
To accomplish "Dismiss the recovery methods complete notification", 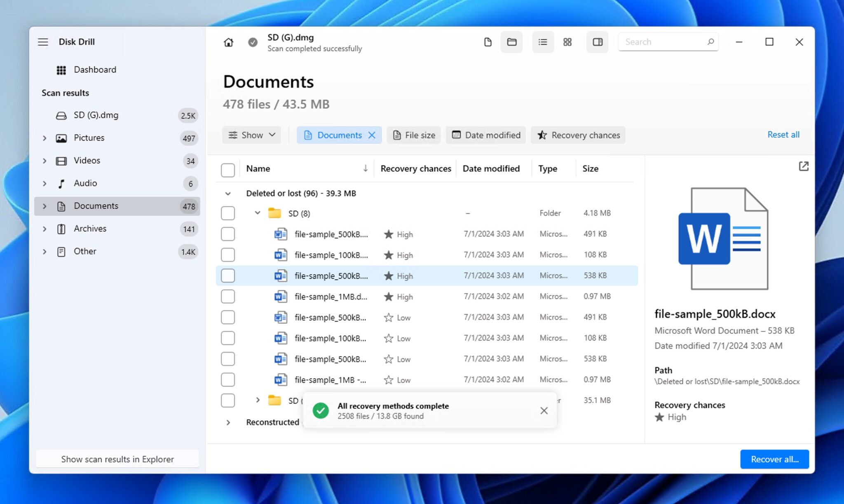I will (x=544, y=411).
